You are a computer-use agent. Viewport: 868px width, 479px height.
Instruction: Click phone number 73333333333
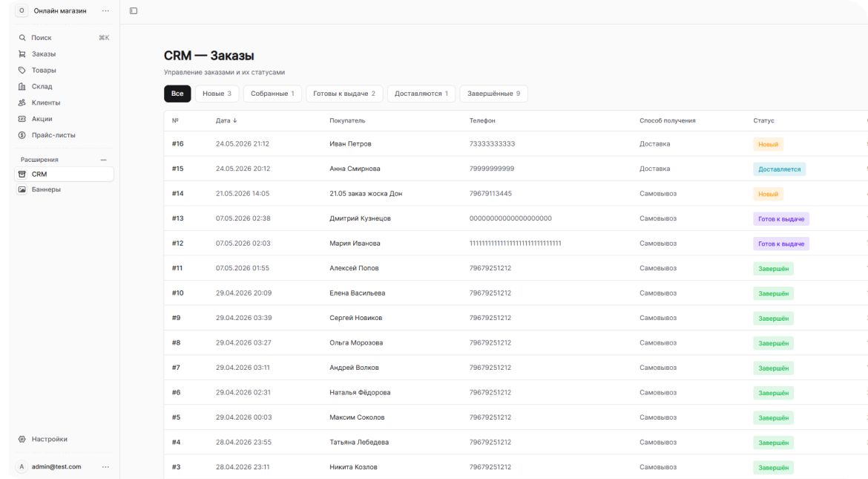(x=492, y=143)
